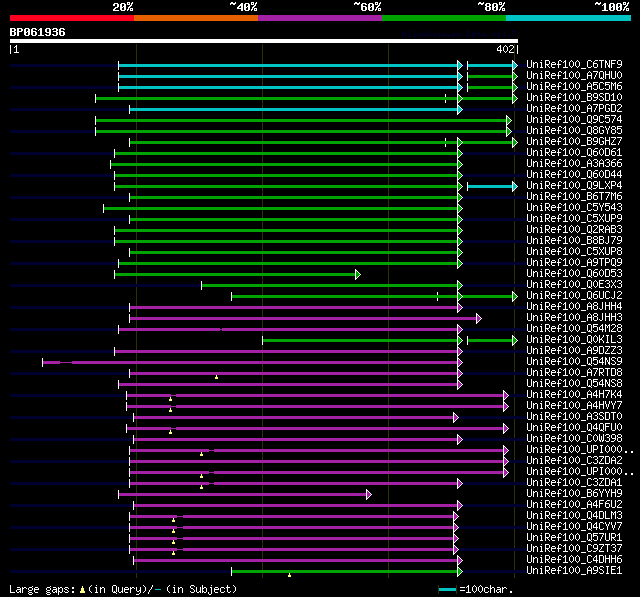
Task: Select the UniRef100_Q9LXP4 label
Action: click(574, 186)
